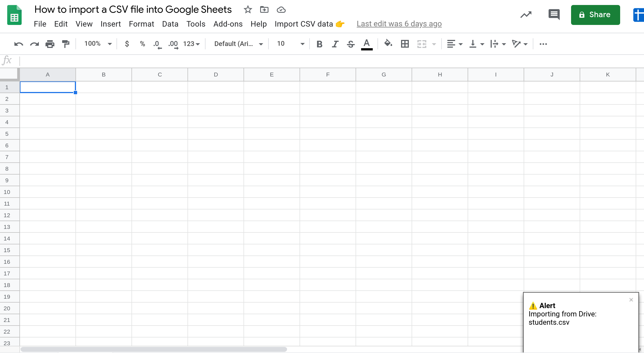Screen dimensions: 644x353
Task: Open text color picker
Action: pyautogui.click(x=367, y=44)
